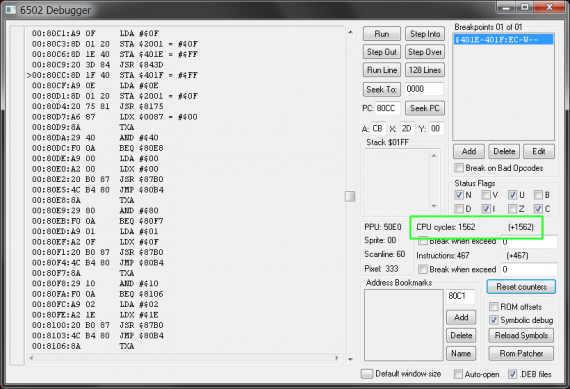Focus the PC register field
570x389 pixels.
coord(387,108)
